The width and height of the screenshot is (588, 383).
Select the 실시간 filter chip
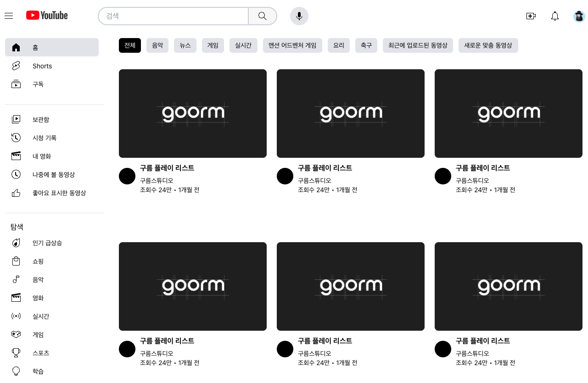tap(243, 45)
